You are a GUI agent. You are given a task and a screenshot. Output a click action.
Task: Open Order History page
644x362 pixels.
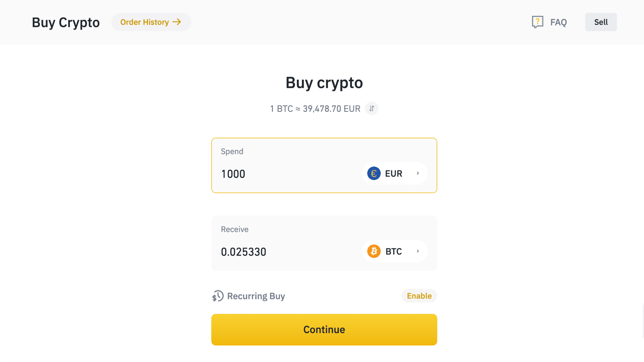tap(151, 22)
